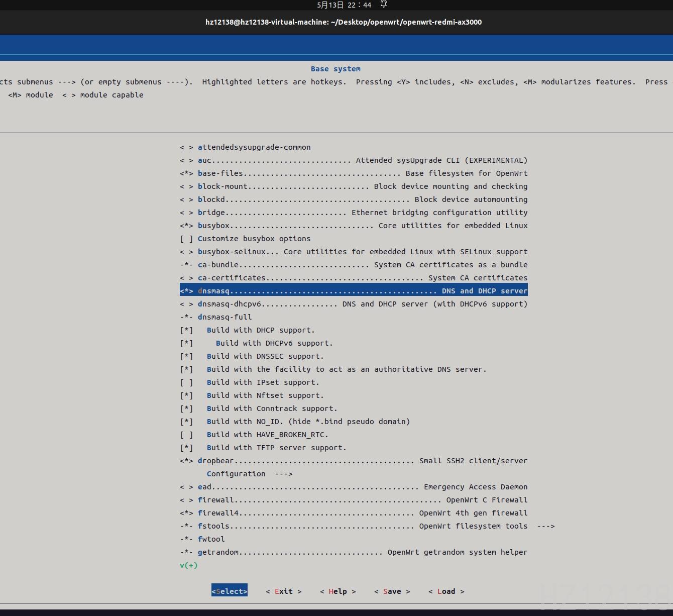Select the highlighted dnsmasq row
Image resolution: width=673 pixels, height=616 pixels.
click(x=354, y=291)
